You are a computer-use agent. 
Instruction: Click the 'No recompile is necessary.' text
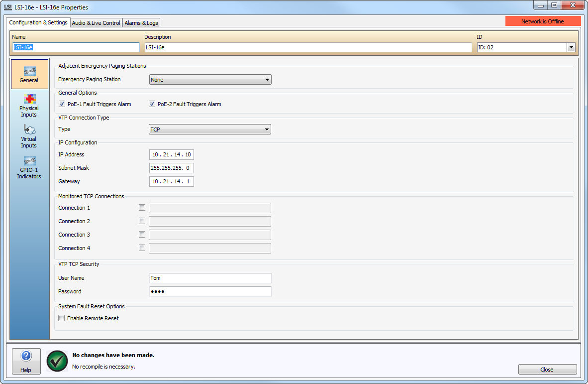[103, 367]
